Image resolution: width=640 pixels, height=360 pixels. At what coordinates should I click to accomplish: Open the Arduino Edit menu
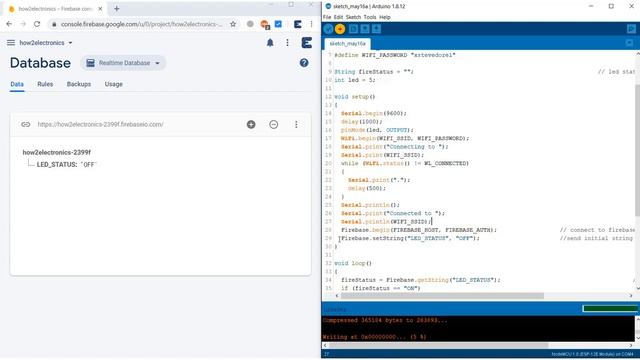[338, 17]
